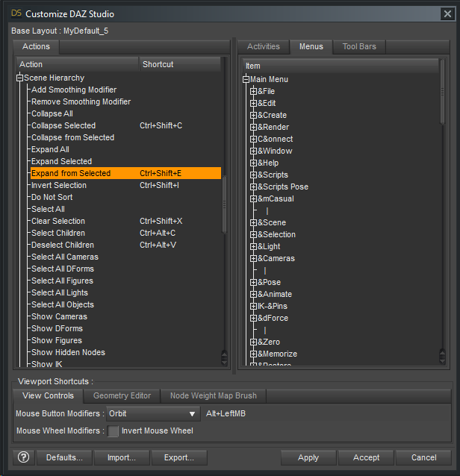Viewport: 460px width, 476px height.
Task: Open the Geometry Editor shortcuts tab
Action: point(122,396)
